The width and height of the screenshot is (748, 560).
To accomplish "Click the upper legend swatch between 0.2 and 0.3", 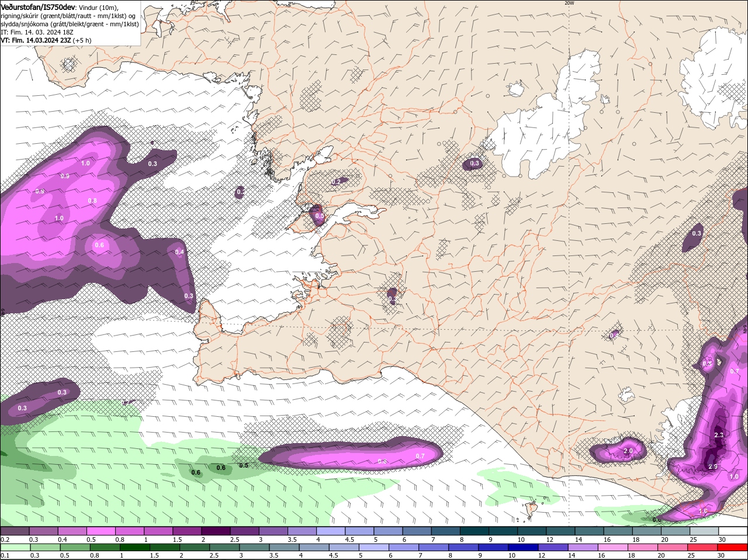I will [15, 531].
